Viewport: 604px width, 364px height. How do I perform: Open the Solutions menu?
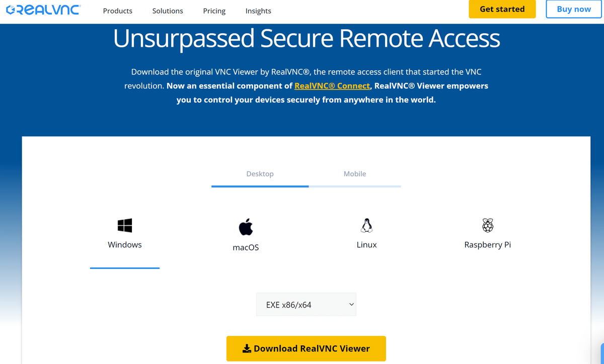pos(168,11)
